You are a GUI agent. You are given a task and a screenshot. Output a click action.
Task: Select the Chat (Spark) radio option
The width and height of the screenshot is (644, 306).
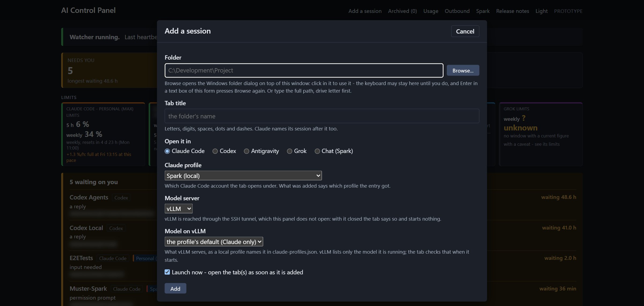317,151
